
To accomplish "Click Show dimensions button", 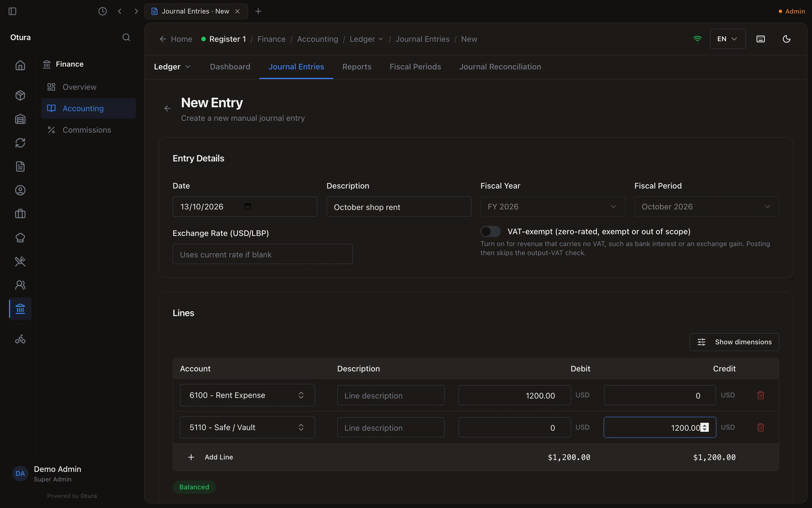I will pos(734,342).
